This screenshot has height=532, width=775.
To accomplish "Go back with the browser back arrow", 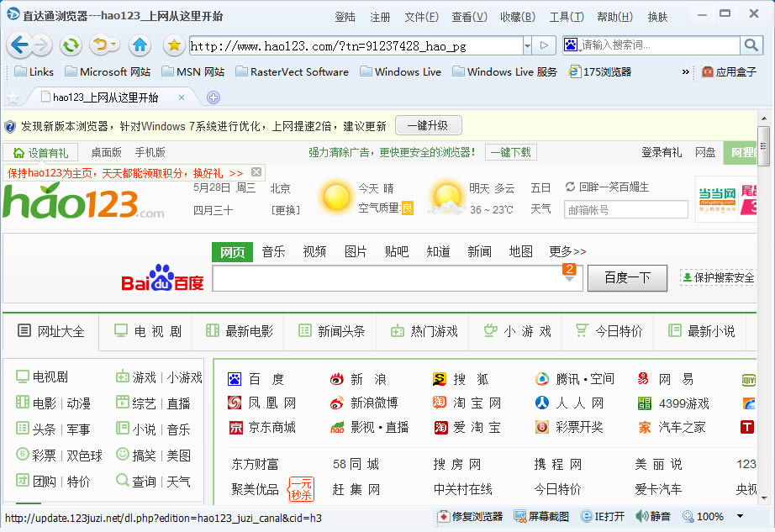I will pos(18,45).
